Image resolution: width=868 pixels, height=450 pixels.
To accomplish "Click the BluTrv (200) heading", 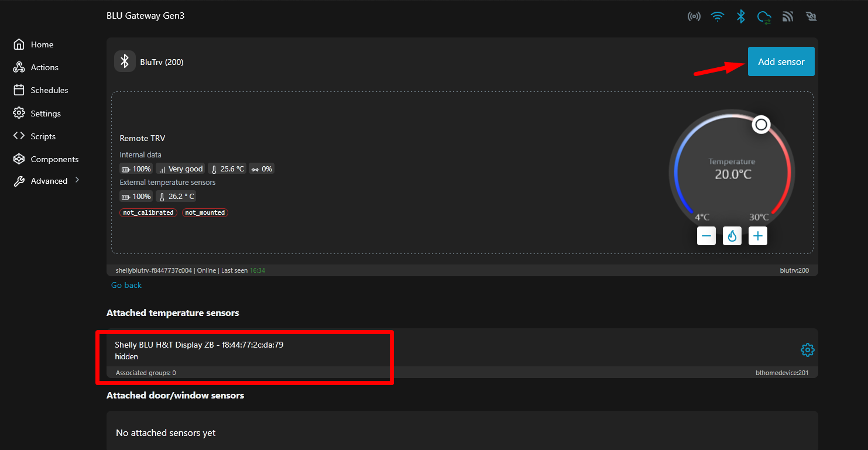I will tap(162, 62).
